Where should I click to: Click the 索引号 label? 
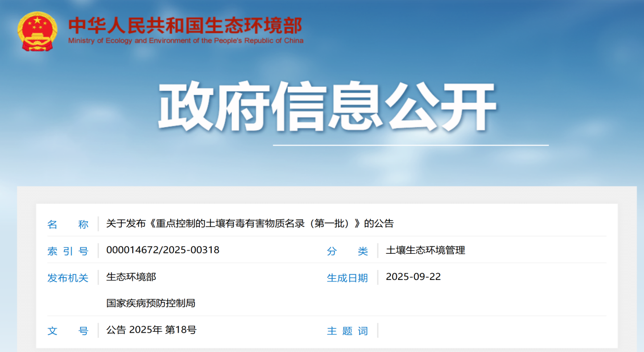[x=68, y=251]
